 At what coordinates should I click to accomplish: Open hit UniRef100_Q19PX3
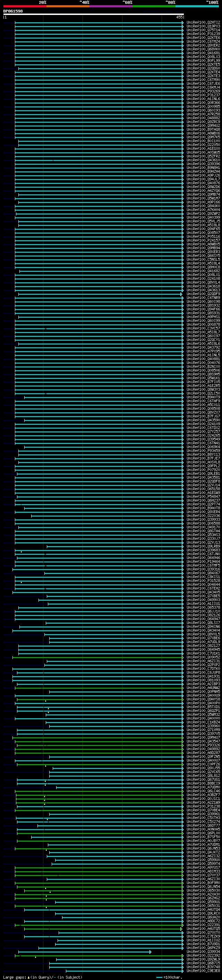pyautogui.click(x=203, y=26)
